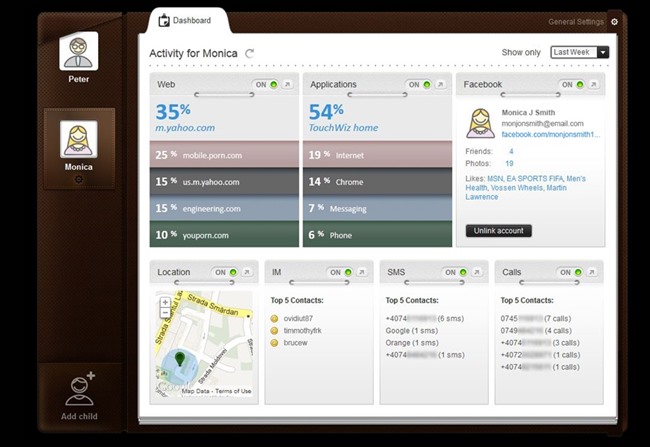Open the Last Week dropdown arrow

[x=603, y=52]
